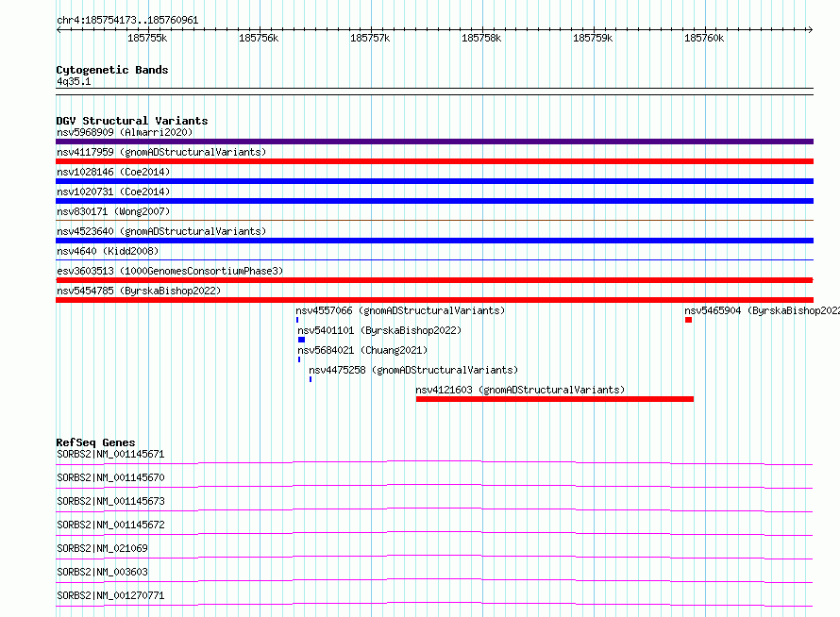Click the blue nsv1020731 Coe2014 bar

point(434,201)
